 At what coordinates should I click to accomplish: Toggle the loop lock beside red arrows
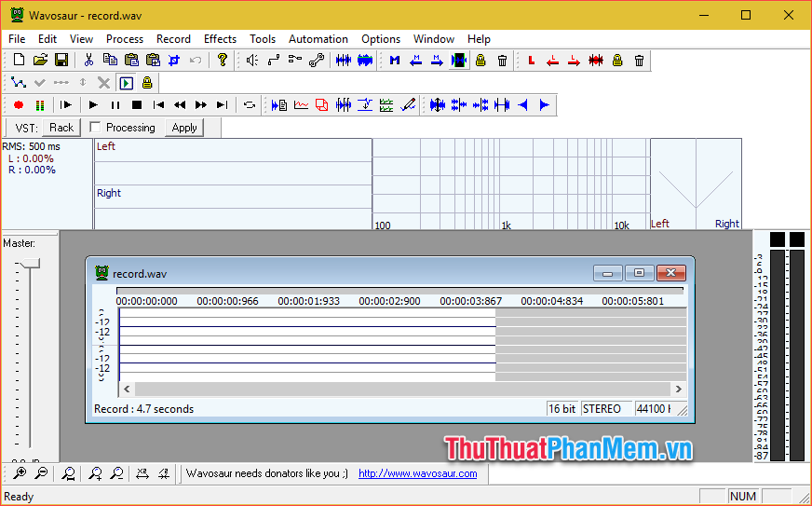pyautogui.click(x=617, y=61)
